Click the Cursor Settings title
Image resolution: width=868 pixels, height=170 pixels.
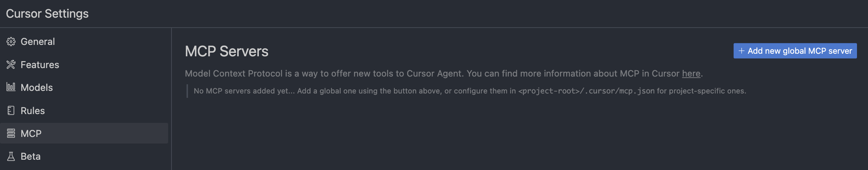[47, 14]
